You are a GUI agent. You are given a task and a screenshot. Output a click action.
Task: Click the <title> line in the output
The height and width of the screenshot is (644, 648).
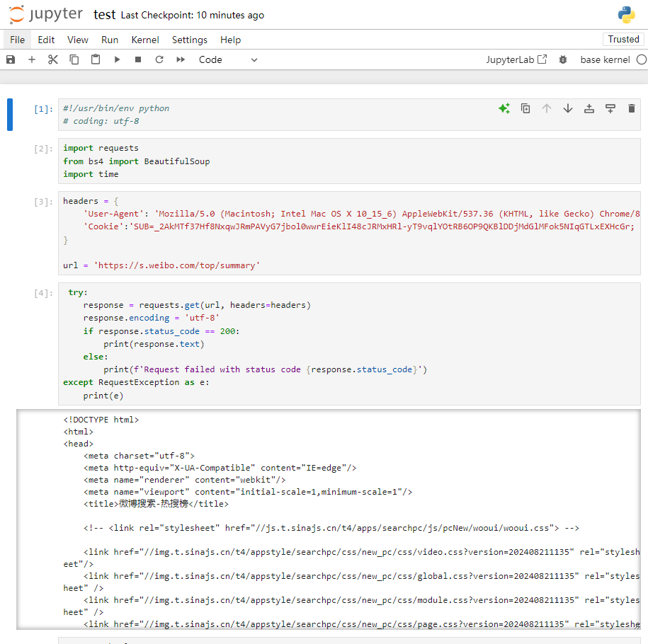point(156,504)
